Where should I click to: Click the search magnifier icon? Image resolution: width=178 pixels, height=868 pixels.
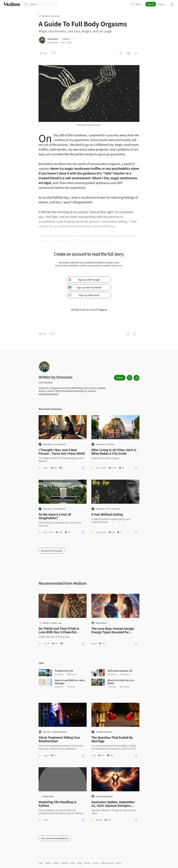(x=26, y=4)
